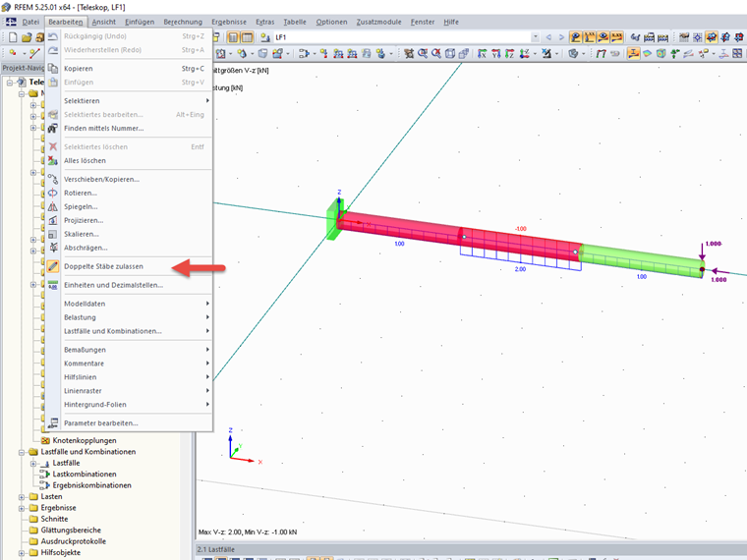Click the new model icon in toolbar
Image resolution: width=747 pixels, height=560 pixels.
[13, 37]
